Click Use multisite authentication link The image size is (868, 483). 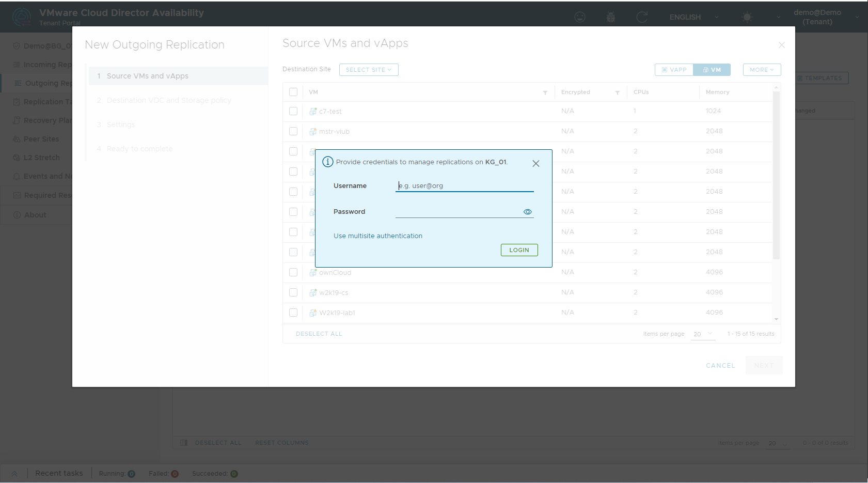point(377,236)
